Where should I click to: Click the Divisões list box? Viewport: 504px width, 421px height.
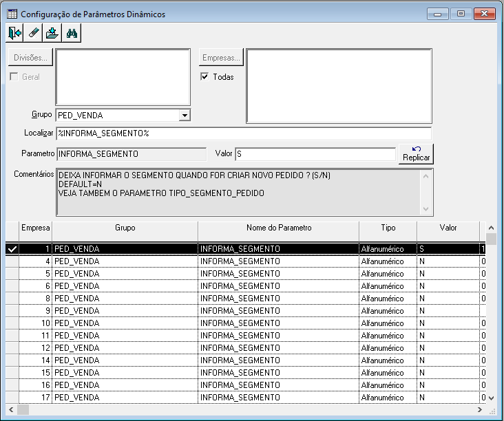point(123,77)
